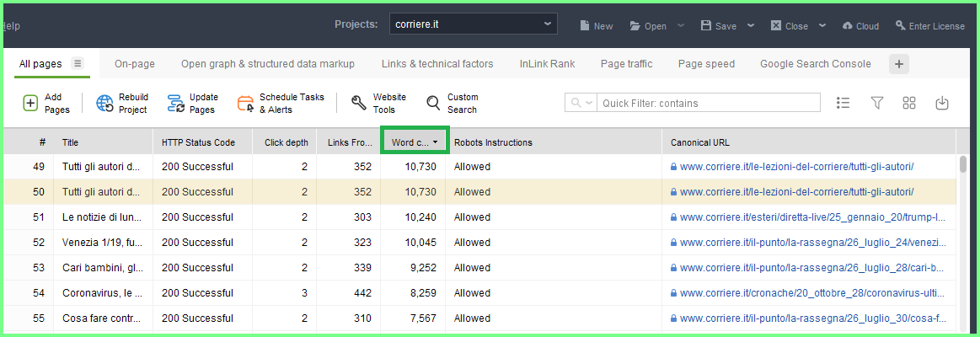Open quick filter search options dropdown

coord(581,103)
